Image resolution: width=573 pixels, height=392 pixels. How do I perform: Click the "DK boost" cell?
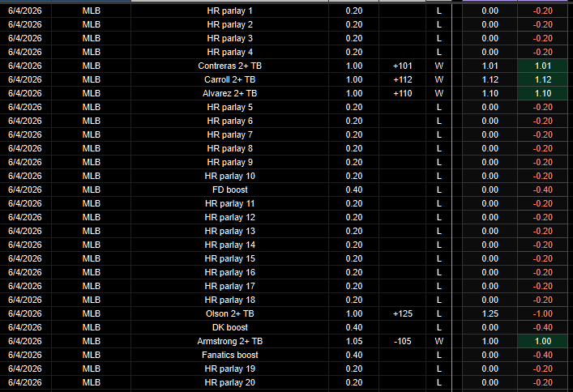[x=229, y=327]
